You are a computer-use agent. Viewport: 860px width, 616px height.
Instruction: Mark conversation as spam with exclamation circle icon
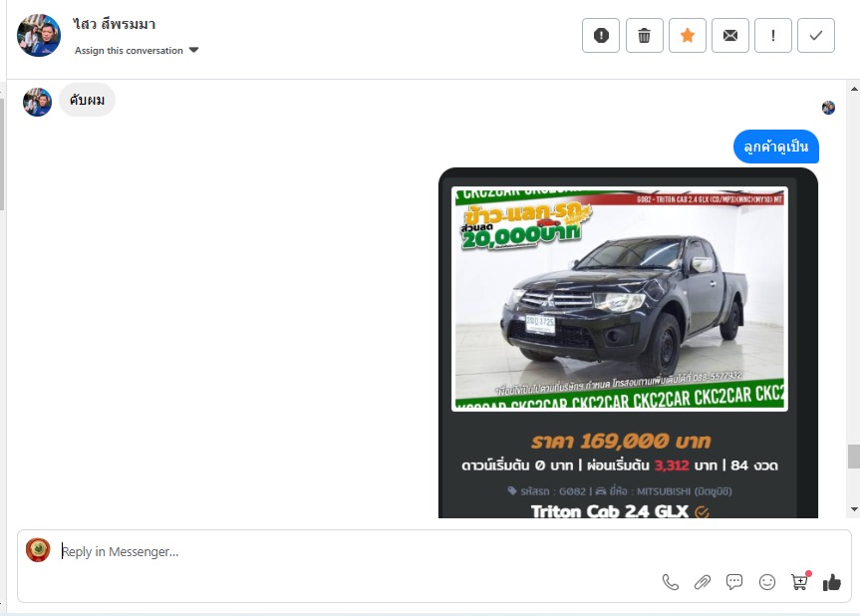tap(601, 36)
